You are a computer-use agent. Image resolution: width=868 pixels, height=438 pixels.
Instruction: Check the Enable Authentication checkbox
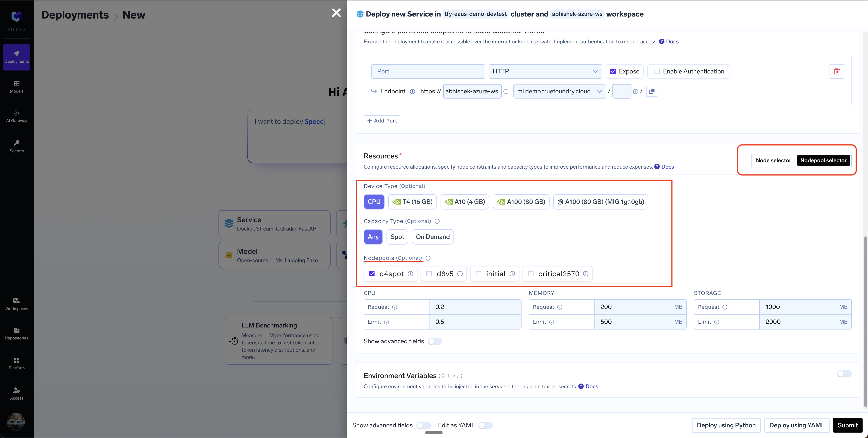click(657, 71)
